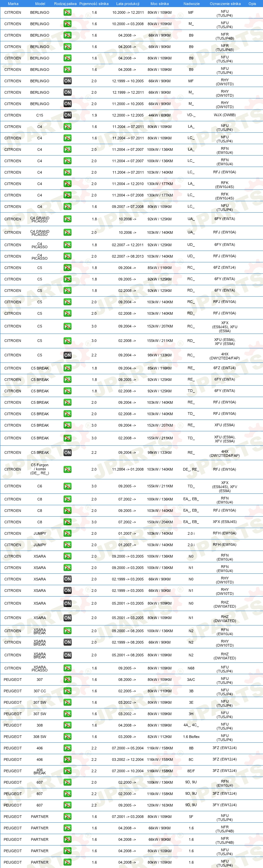
Task: Click the Model column header
Action: [40, 4]
